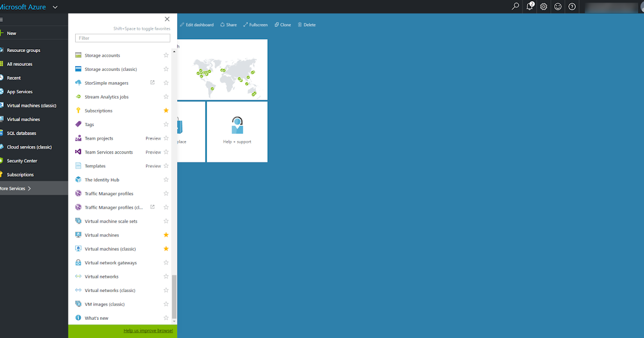
Task: Select Recent in the sidebar
Action: tap(13, 78)
